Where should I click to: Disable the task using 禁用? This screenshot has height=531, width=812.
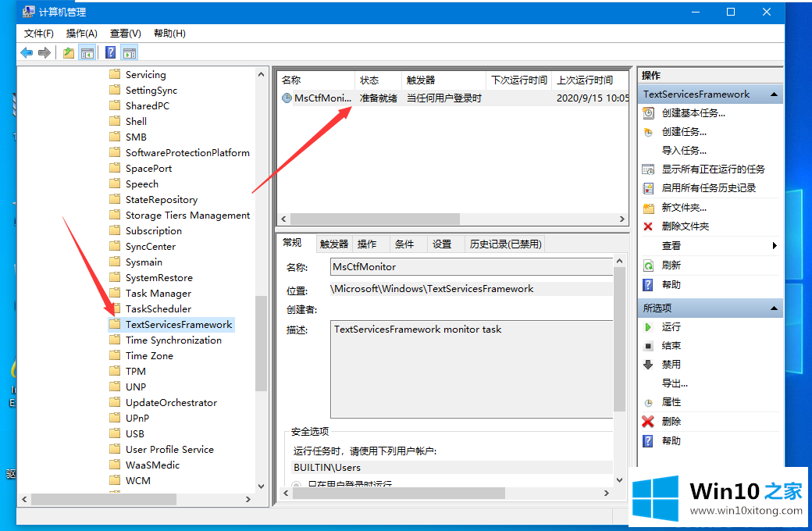click(x=671, y=364)
